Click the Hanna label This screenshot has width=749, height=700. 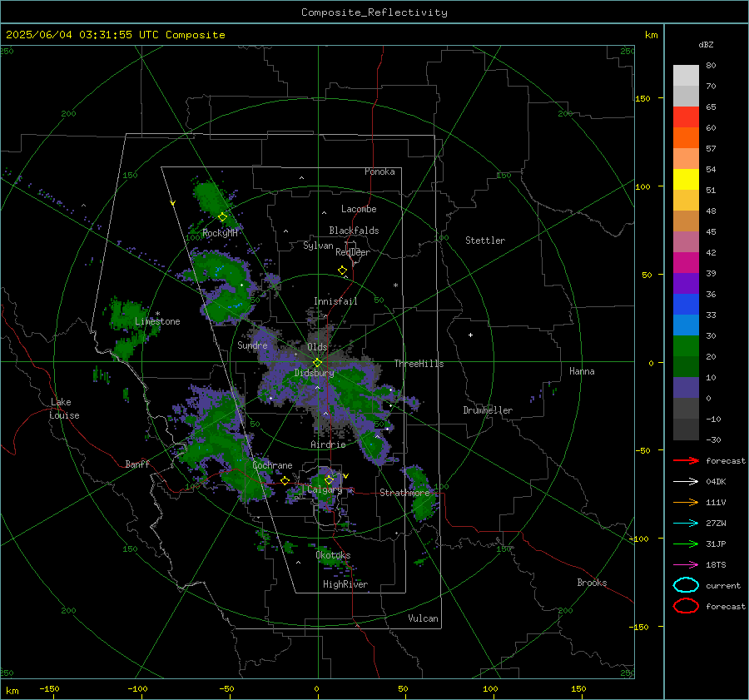point(582,371)
